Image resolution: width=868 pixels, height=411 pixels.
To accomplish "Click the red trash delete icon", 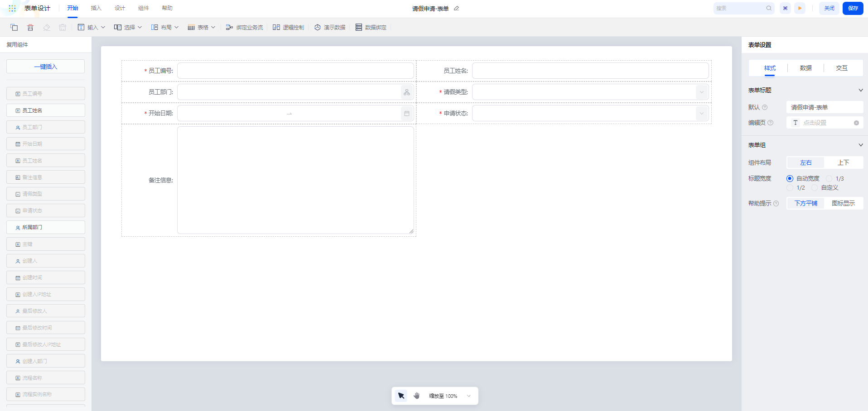I will pyautogui.click(x=30, y=27).
